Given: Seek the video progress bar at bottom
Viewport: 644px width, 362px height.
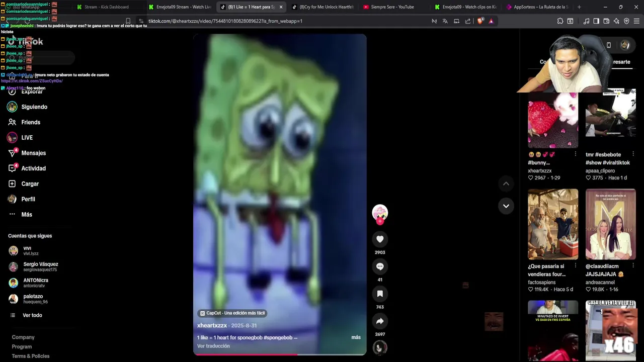Looking at the screenshot, I should pyautogui.click(x=280, y=354).
